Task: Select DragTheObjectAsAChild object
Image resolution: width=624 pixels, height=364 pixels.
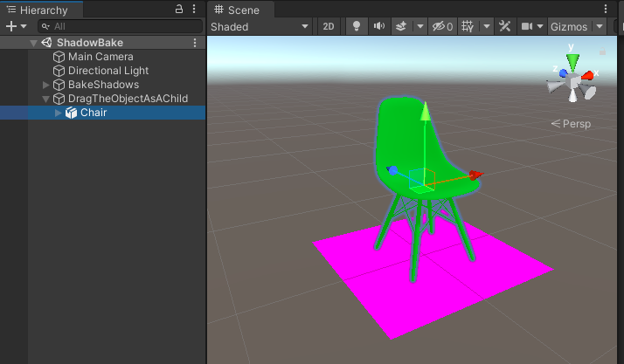Action: click(x=128, y=99)
